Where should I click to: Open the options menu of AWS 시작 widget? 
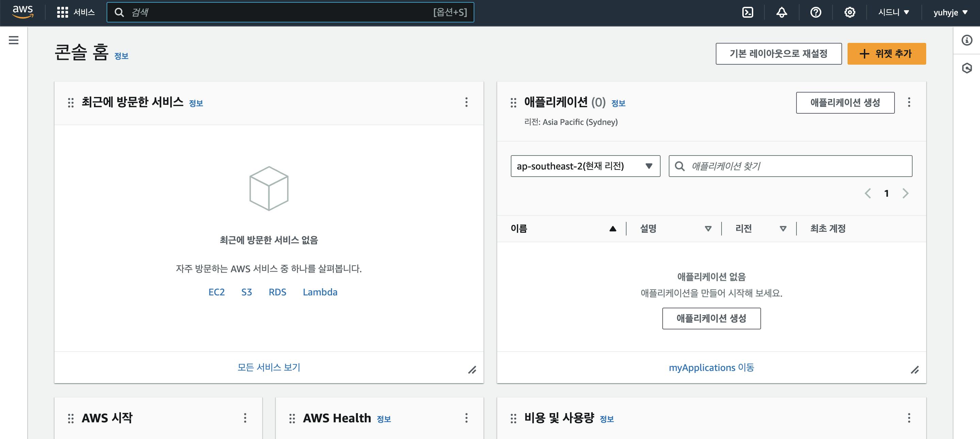[245, 418]
